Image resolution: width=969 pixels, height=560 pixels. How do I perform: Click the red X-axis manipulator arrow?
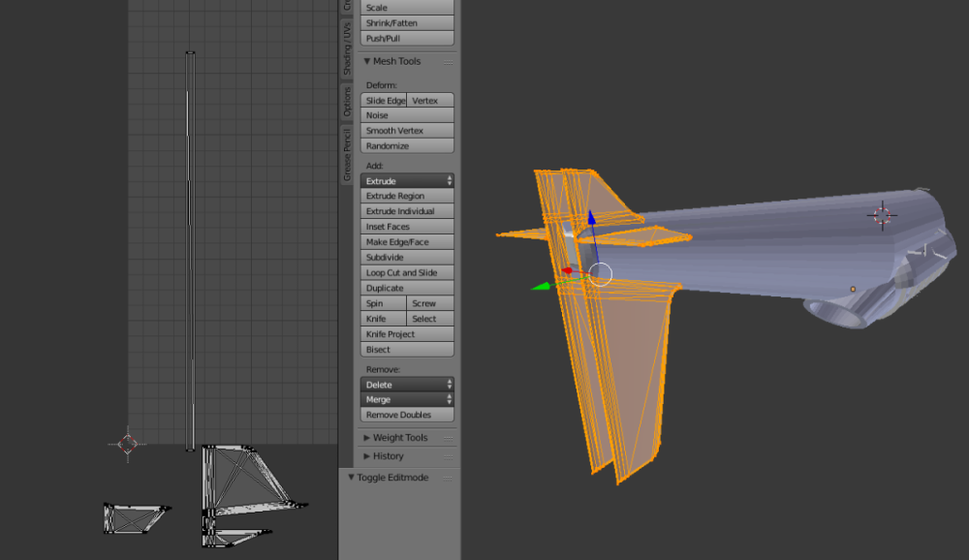(x=567, y=271)
